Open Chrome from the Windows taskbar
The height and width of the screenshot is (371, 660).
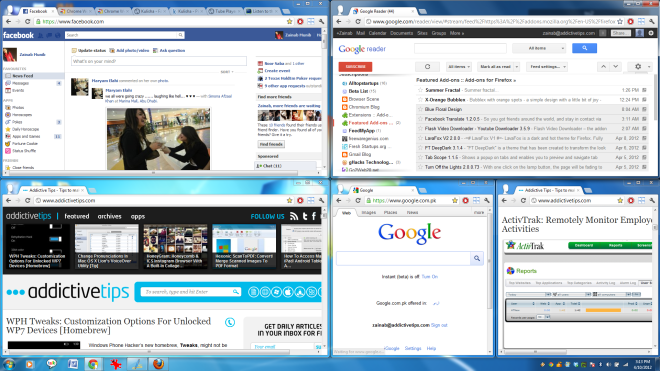point(93,364)
